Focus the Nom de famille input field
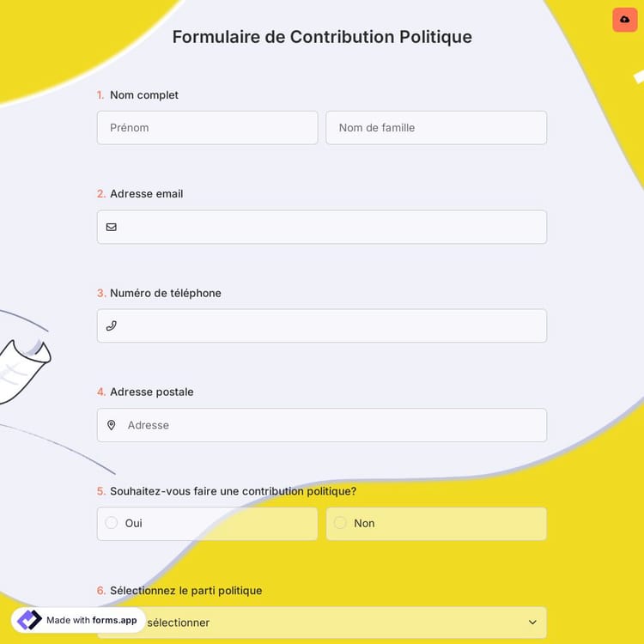This screenshot has width=644, height=644. pos(435,128)
